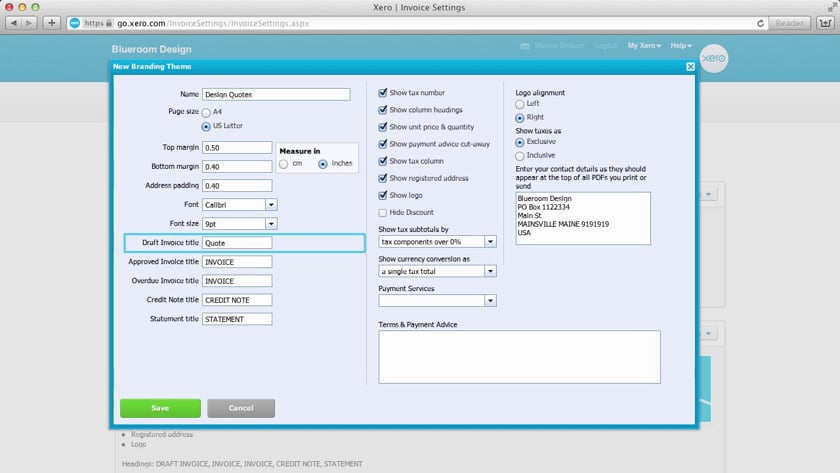Click Statement title field

pyautogui.click(x=237, y=319)
